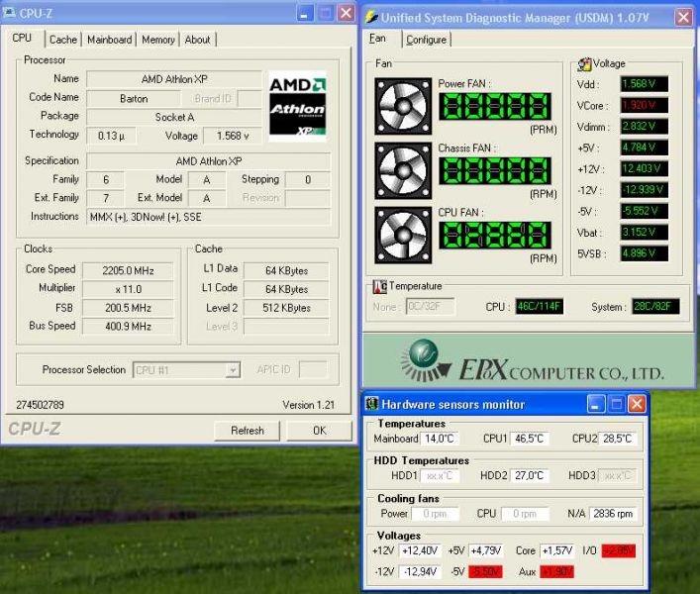This screenshot has width=700, height=594.
Task: Click the Chassis FAN icon in USDM
Action: [x=403, y=170]
